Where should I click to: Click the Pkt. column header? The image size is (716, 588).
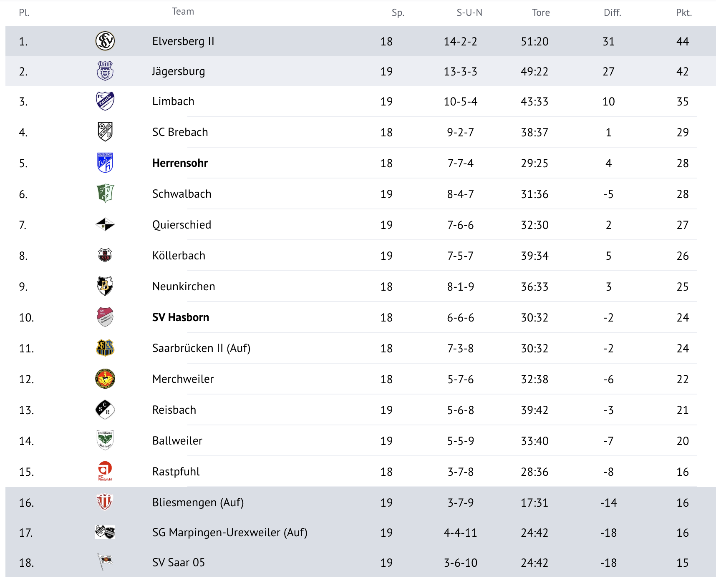tap(683, 13)
